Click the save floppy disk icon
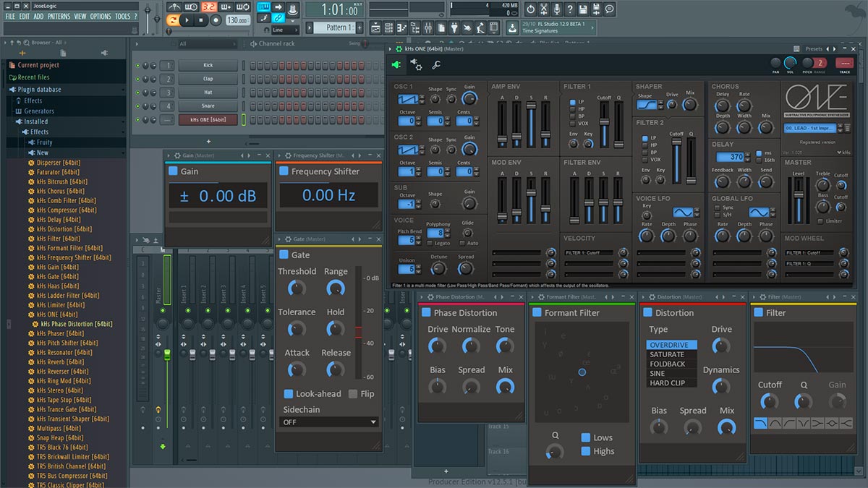 pyautogui.click(x=583, y=9)
